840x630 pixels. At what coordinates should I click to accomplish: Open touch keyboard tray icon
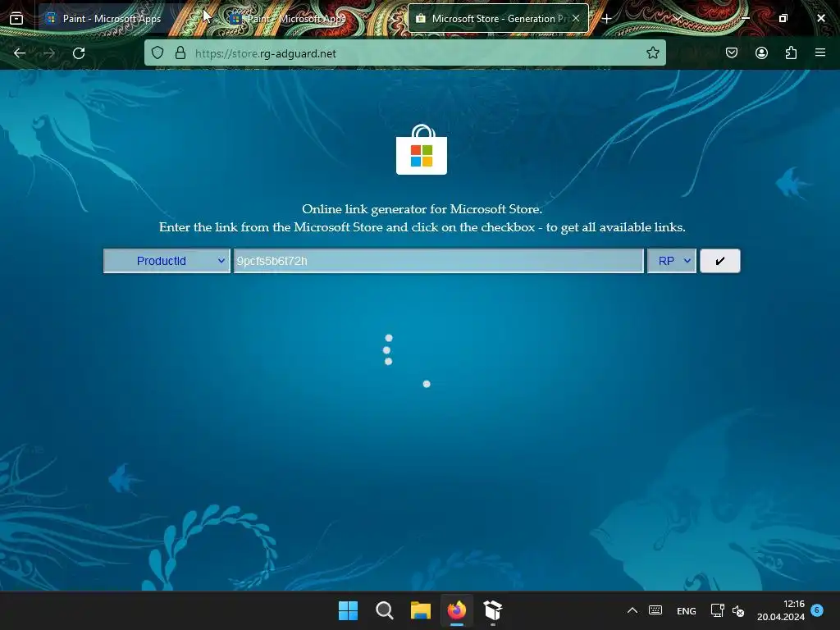pos(655,610)
